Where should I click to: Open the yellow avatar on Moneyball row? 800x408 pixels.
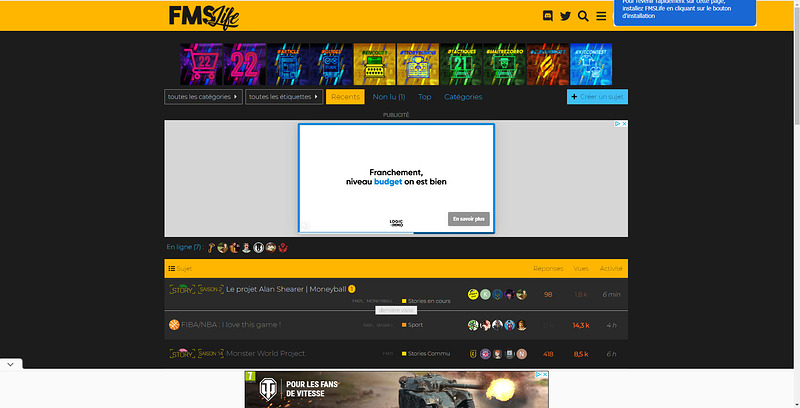473,294
